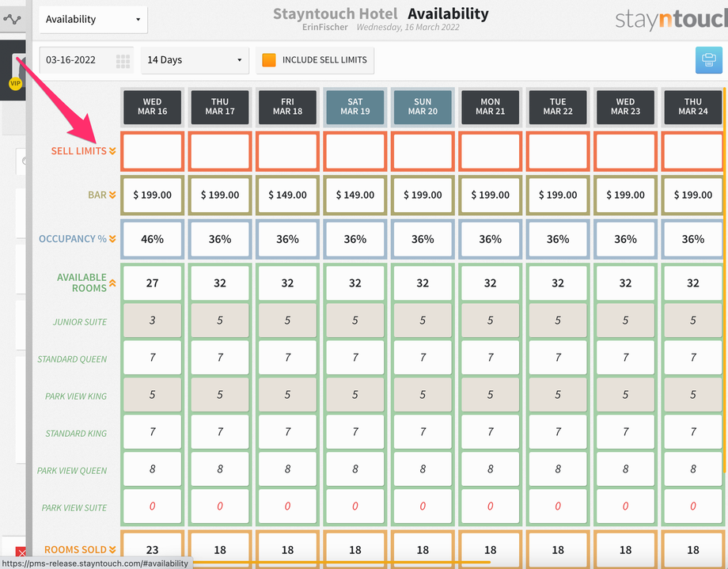Screen dimensions: 728x569
Task: Click the Park View Queen row label
Action: point(72,471)
